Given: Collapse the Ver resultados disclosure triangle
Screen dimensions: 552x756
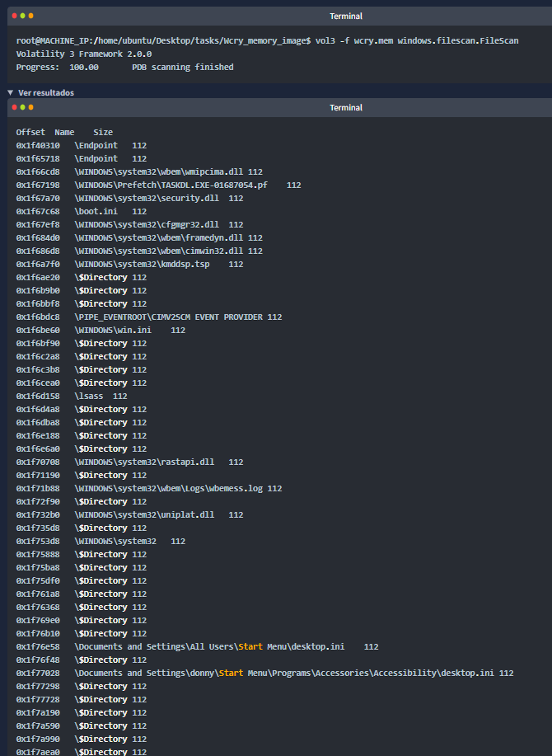Looking at the screenshot, I should pos(11,92).
